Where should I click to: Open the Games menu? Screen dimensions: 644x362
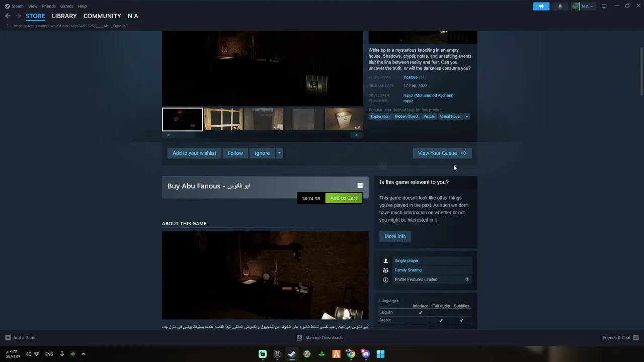point(66,6)
